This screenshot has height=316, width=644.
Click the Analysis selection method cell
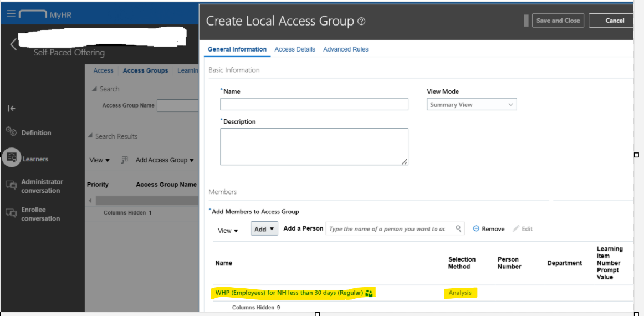(x=460, y=293)
